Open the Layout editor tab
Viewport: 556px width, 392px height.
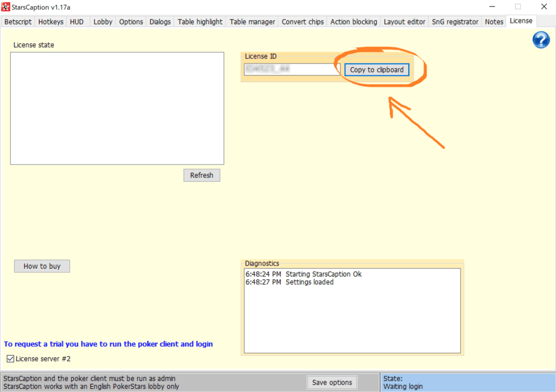click(x=404, y=22)
